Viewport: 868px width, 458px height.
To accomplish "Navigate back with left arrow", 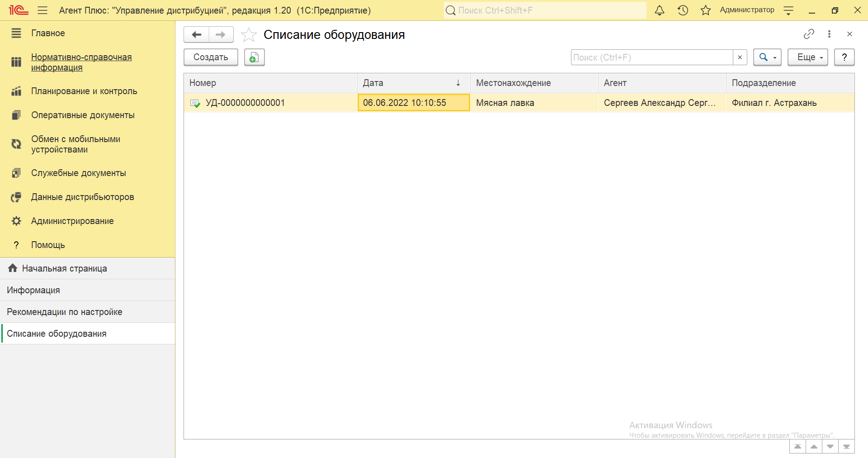I will 197,35.
